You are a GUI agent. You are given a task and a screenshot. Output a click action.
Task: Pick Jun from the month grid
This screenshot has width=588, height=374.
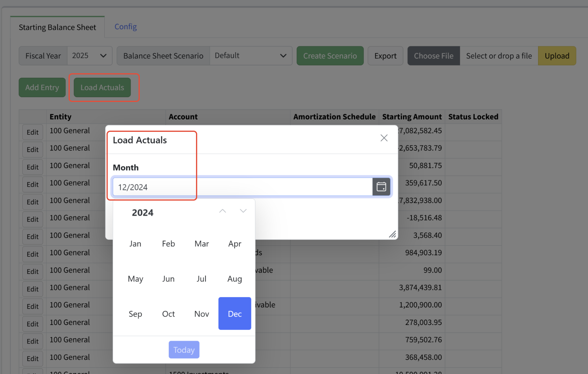tap(168, 279)
